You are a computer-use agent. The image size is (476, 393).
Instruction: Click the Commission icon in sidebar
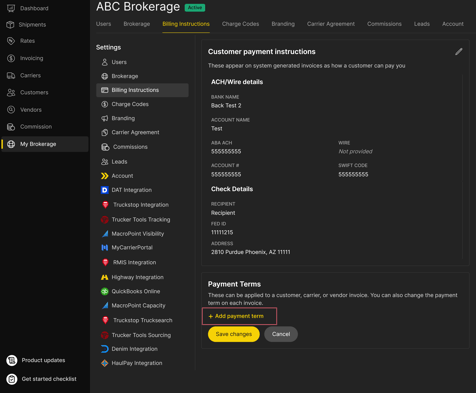point(11,127)
